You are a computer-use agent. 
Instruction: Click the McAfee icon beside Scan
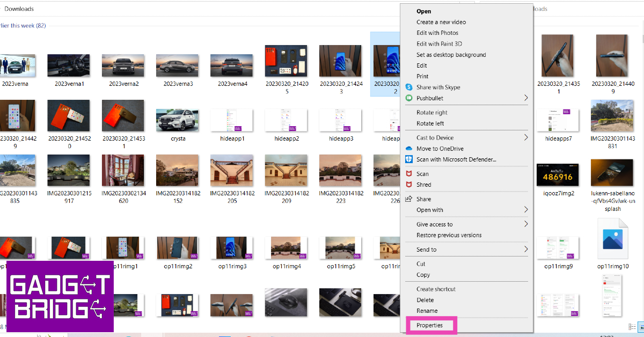click(x=409, y=174)
